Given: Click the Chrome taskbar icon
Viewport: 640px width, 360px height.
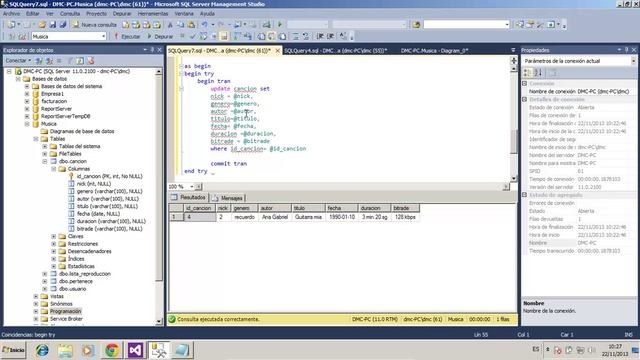Looking at the screenshot, I should tap(112, 350).
